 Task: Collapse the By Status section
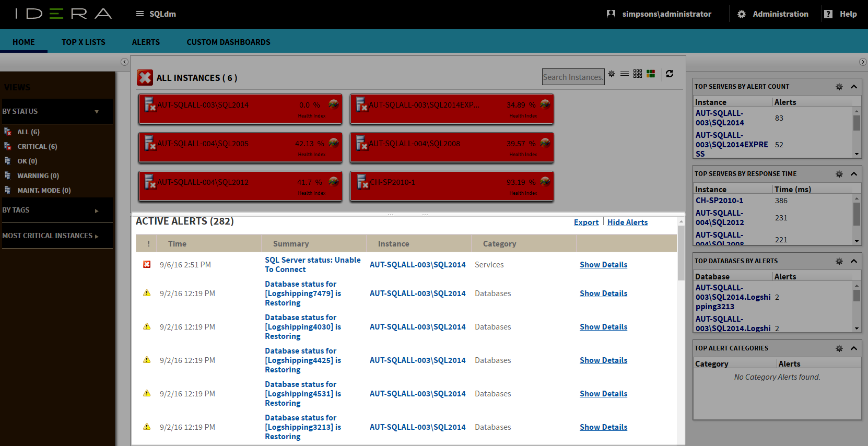pyautogui.click(x=97, y=112)
